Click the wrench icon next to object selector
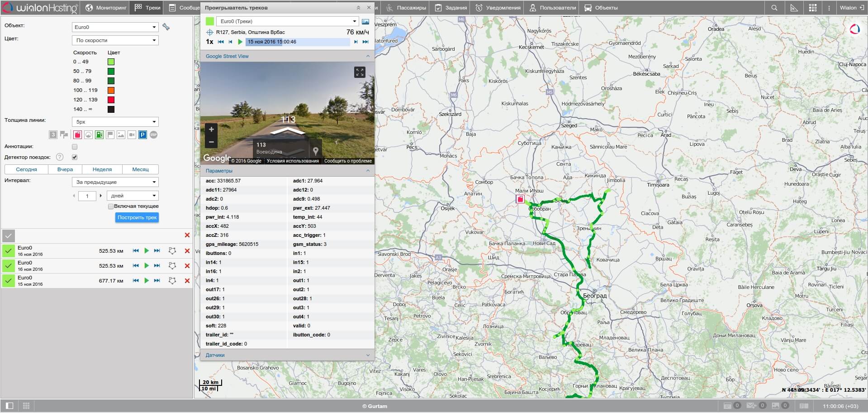Image resolution: width=868 pixels, height=413 pixels. tap(166, 27)
